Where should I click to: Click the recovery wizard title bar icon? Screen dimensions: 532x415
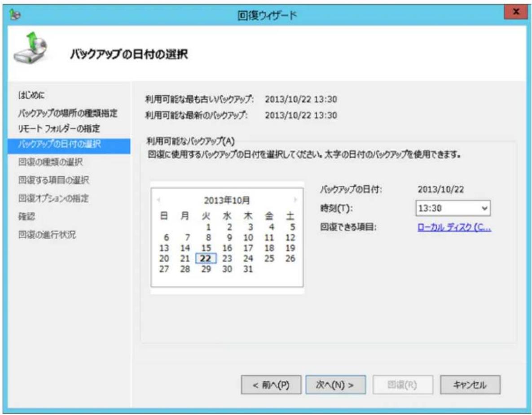[15, 15]
